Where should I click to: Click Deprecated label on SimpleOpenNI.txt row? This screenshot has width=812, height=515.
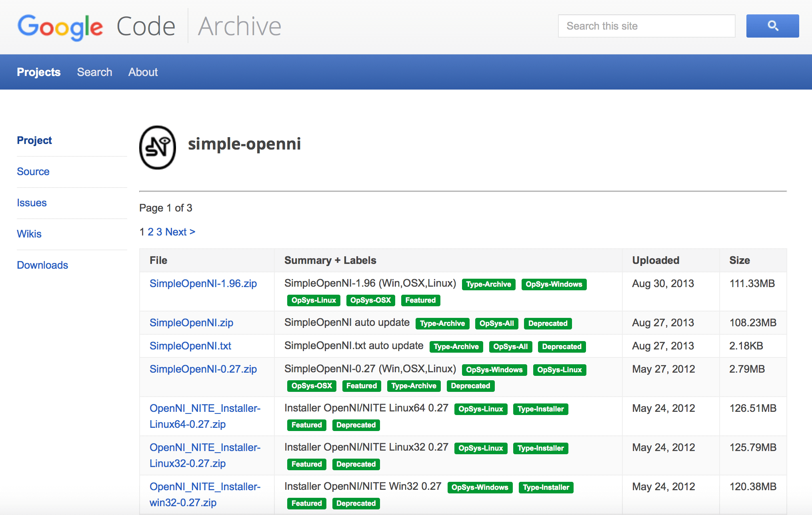tap(562, 347)
